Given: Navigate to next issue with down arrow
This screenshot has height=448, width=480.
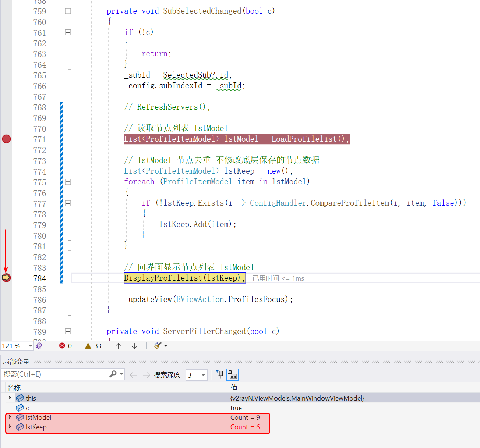Looking at the screenshot, I should [x=134, y=346].
